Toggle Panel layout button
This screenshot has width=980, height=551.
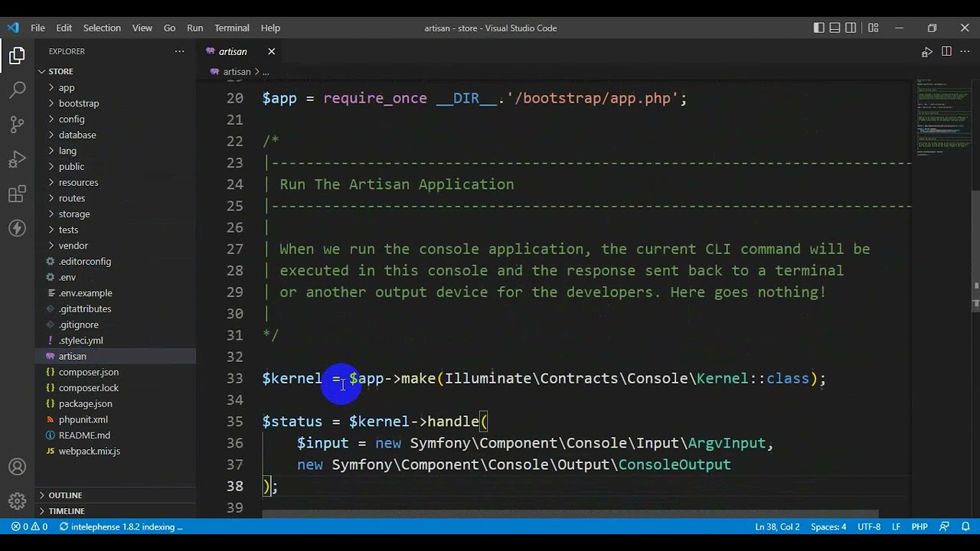(x=835, y=28)
